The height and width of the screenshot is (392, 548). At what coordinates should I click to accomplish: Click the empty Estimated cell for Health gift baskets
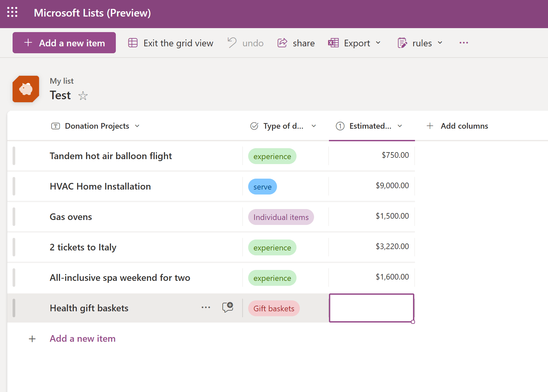click(x=372, y=308)
